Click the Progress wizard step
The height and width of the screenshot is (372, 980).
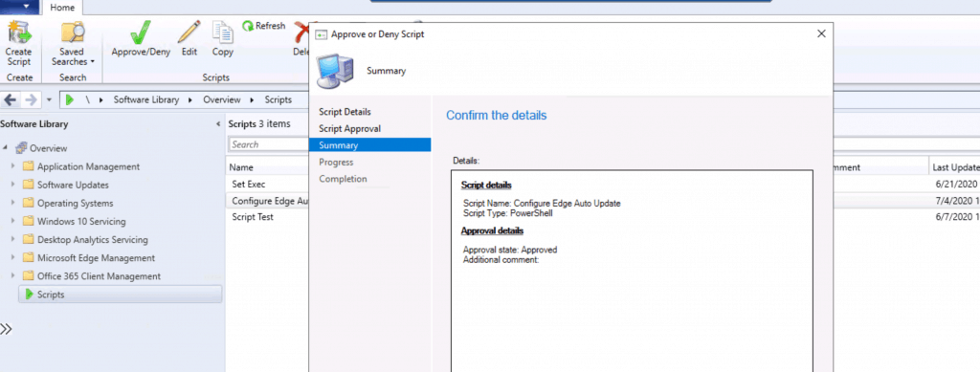(x=336, y=163)
